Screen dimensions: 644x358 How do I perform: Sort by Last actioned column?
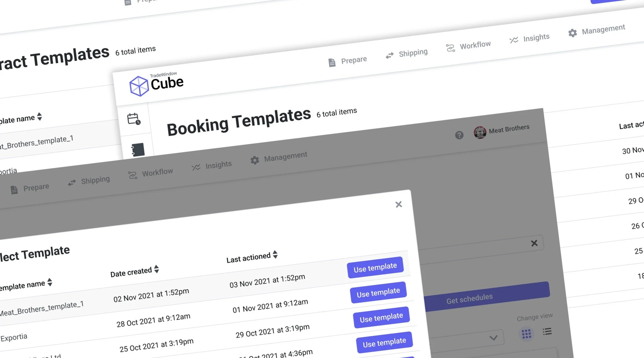(x=275, y=255)
